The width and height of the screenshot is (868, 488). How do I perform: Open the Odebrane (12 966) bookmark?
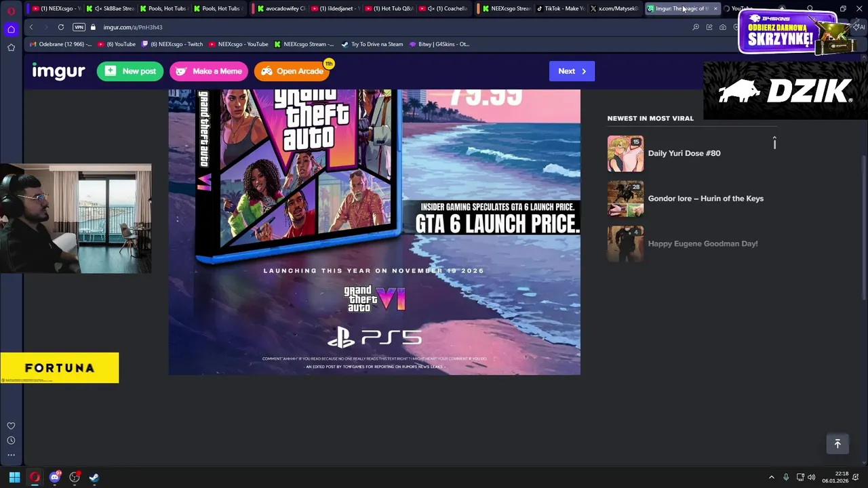60,44
